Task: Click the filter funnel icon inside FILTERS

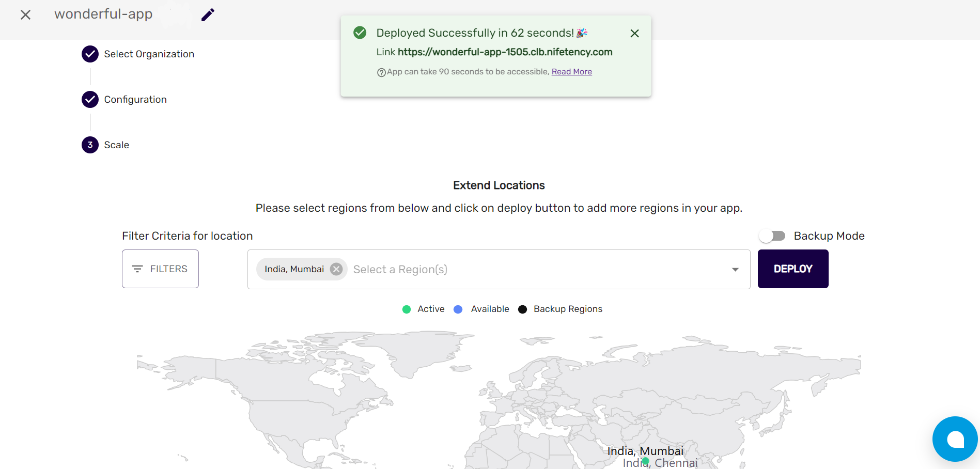Action: coord(137,269)
